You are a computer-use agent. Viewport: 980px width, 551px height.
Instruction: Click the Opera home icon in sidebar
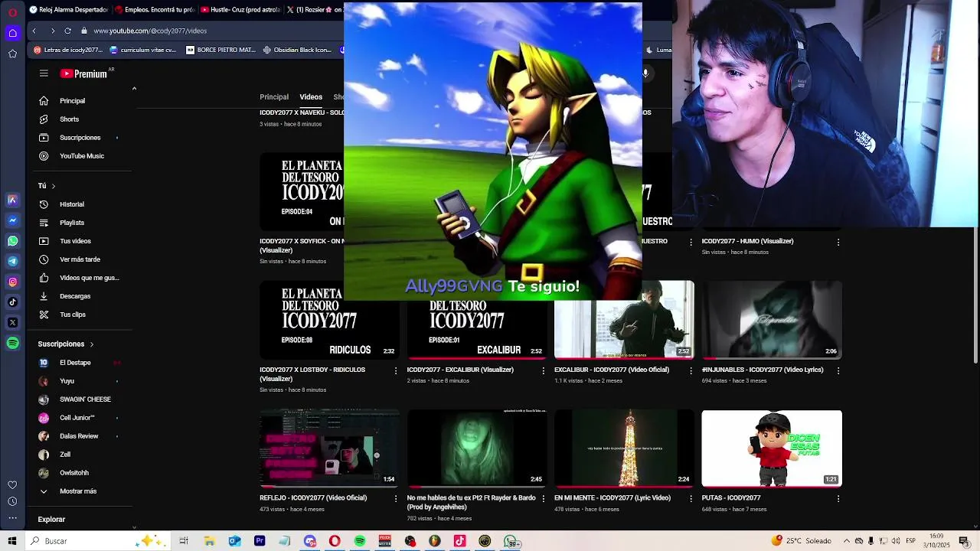click(13, 33)
